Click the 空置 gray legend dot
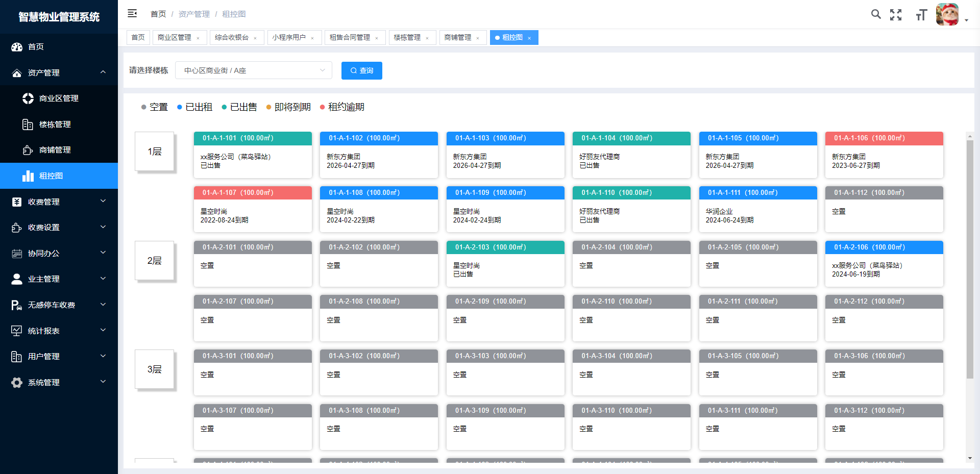Image resolution: width=980 pixels, height=474 pixels. [x=144, y=107]
